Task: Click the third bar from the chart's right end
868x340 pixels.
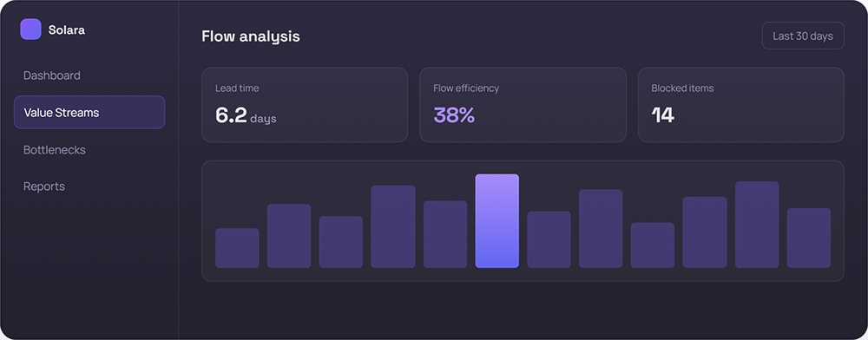Action: (x=705, y=232)
